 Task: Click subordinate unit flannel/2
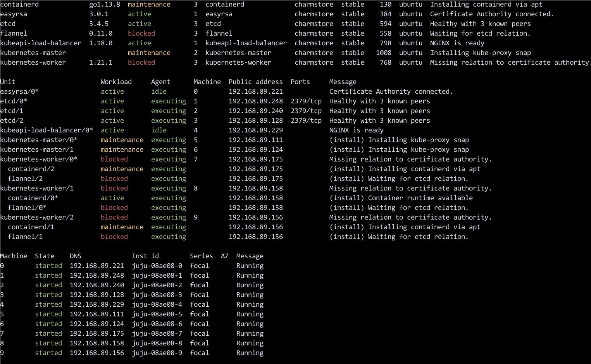click(25, 179)
